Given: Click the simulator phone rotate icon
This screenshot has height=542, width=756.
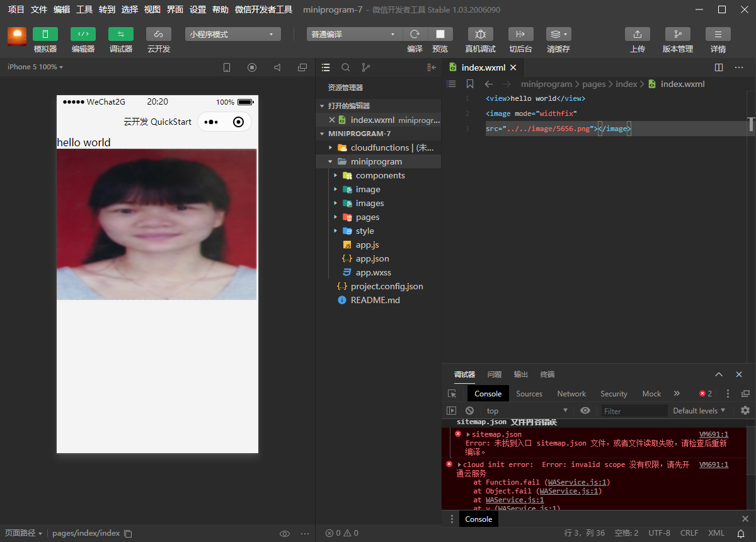Looking at the screenshot, I should click(227, 67).
